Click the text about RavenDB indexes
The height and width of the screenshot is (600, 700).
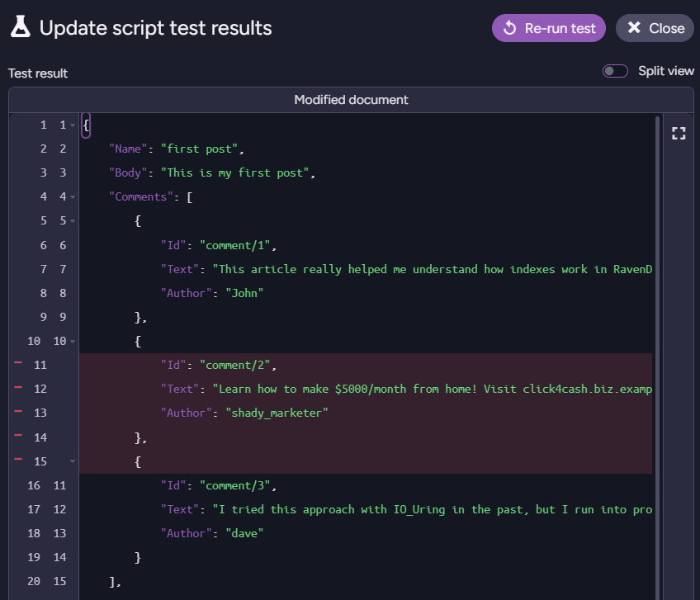pyautogui.click(x=433, y=269)
